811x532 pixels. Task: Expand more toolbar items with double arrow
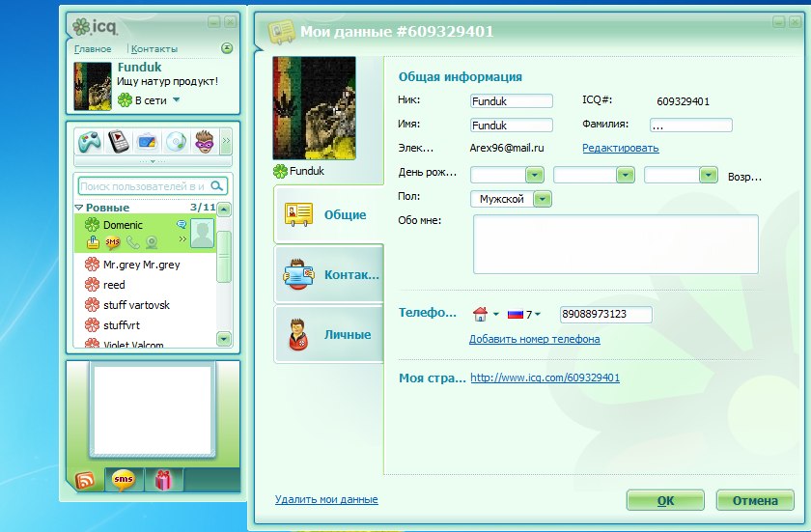[x=226, y=141]
